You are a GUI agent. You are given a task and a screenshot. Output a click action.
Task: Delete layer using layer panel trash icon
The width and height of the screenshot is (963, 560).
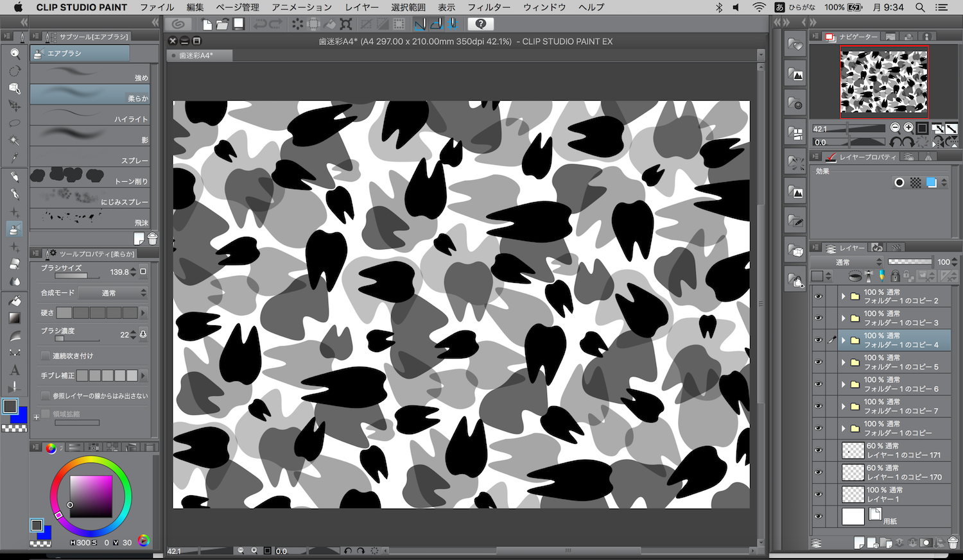pos(952,543)
